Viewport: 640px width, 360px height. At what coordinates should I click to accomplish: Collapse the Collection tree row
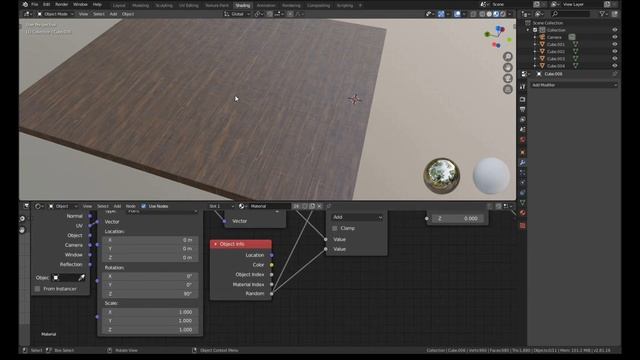528,30
